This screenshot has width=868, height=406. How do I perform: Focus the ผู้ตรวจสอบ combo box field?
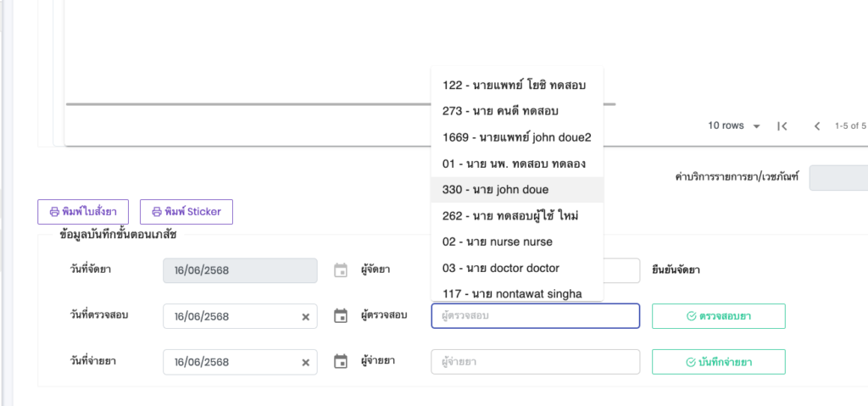(x=535, y=316)
